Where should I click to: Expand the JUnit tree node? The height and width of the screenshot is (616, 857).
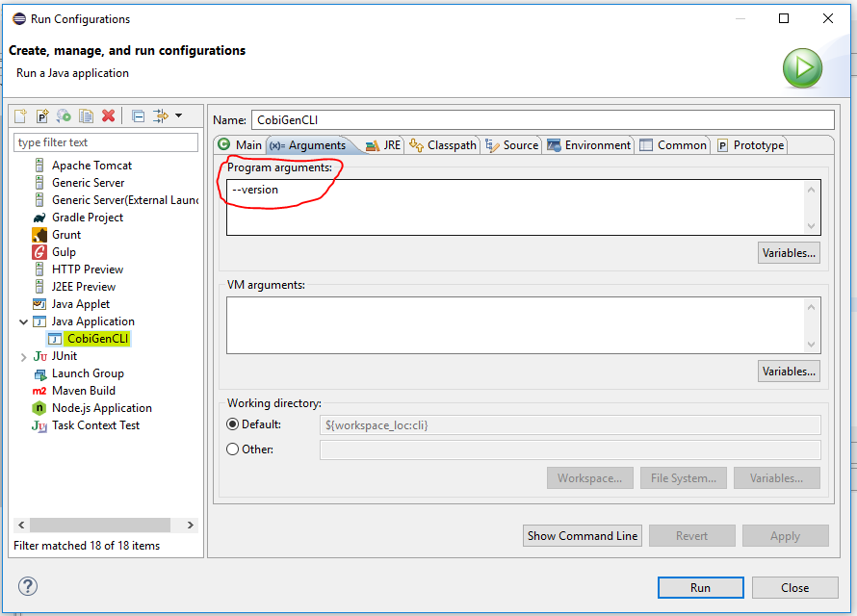[24, 356]
